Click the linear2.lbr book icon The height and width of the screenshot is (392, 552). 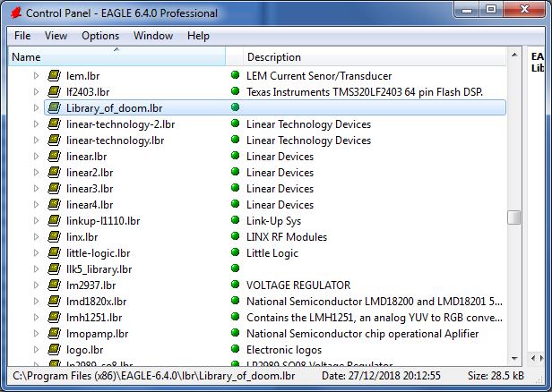(54, 172)
